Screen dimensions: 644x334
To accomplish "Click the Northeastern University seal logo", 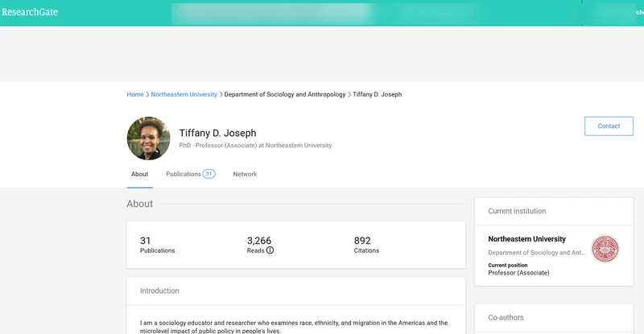I will [x=605, y=249].
